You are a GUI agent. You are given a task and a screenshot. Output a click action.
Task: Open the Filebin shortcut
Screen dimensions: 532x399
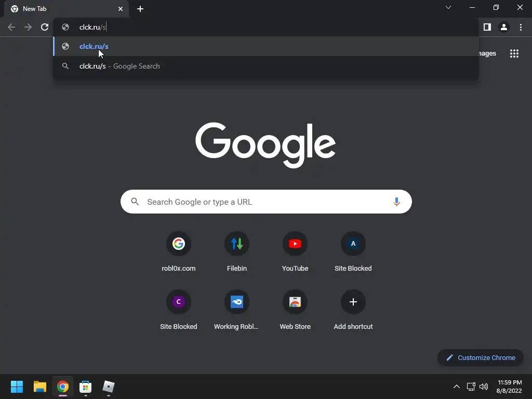point(237,252)
